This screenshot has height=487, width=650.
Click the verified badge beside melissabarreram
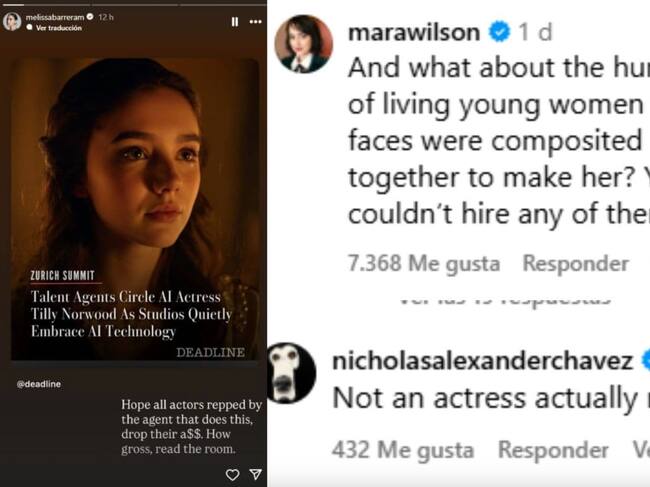click(x=89, y=17)
